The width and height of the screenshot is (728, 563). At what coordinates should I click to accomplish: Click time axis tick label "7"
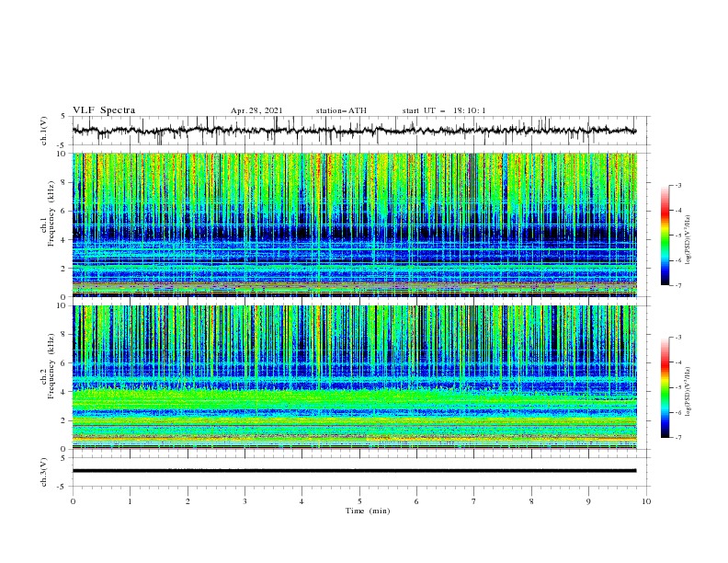point(474,501)
